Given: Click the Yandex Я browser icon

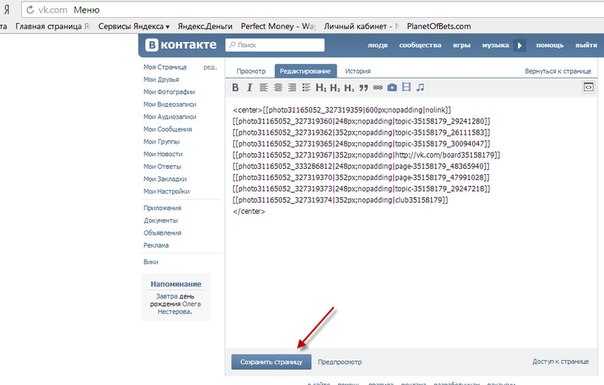Looking at the screenshot, I should tap(7, 10).
